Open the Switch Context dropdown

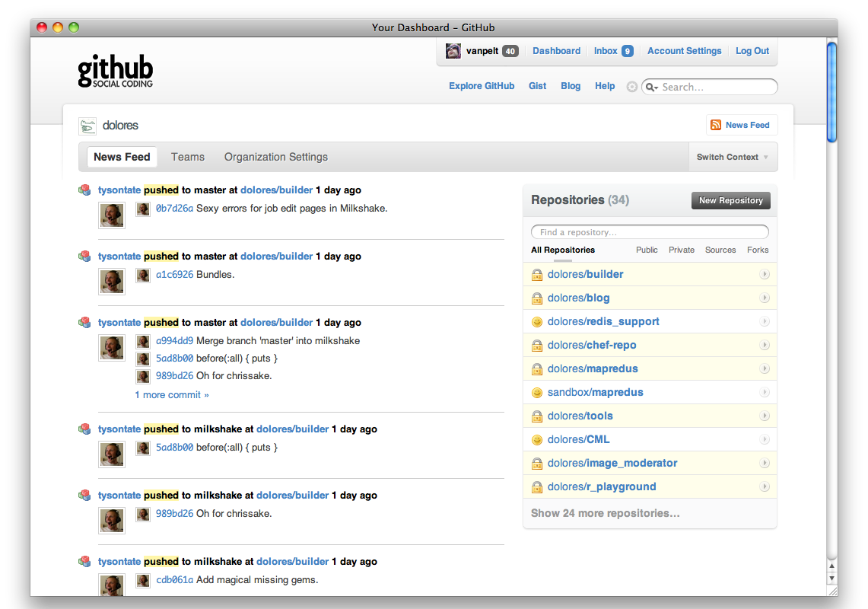(x=733, y=157)
